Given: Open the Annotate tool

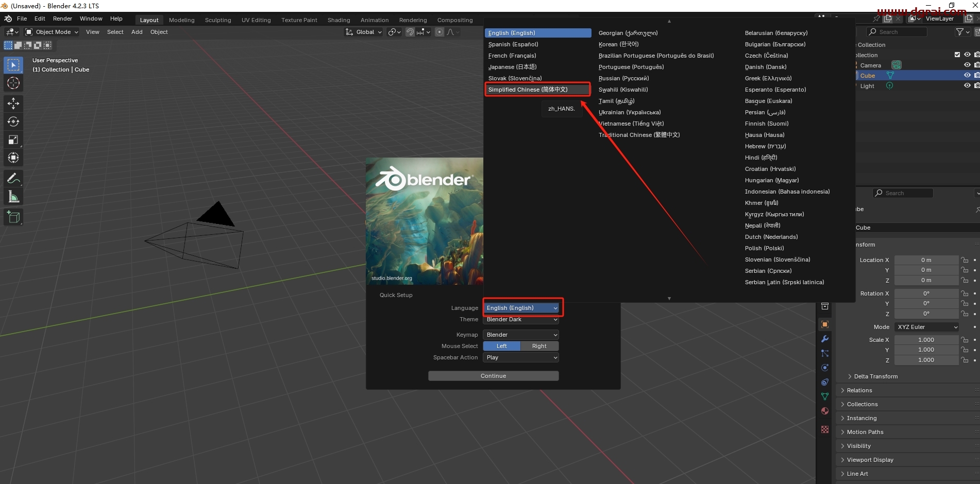Looking at the screenshot, I should point(13,178).
